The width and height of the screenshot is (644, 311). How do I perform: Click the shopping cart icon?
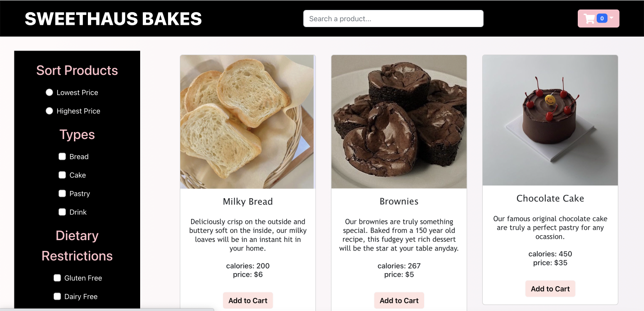click(x=589, y=19)
